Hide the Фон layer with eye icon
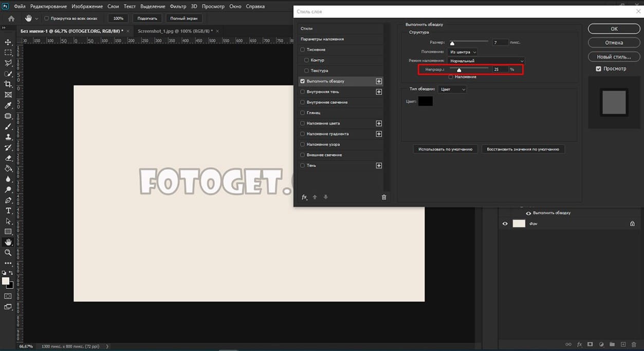 click(x=505, y=224)
